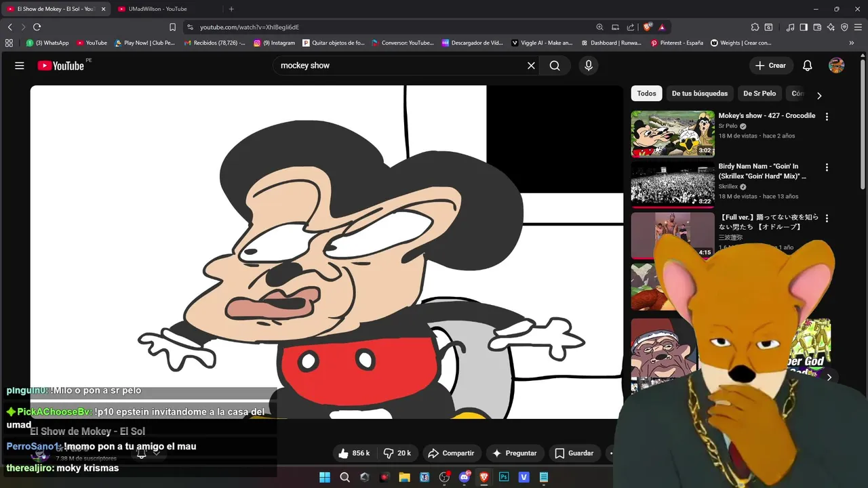Screen dimensions: 868x488
Task: Open the Brave VPN shield icon
Action: pyautogui.click(x=844, y=27)
